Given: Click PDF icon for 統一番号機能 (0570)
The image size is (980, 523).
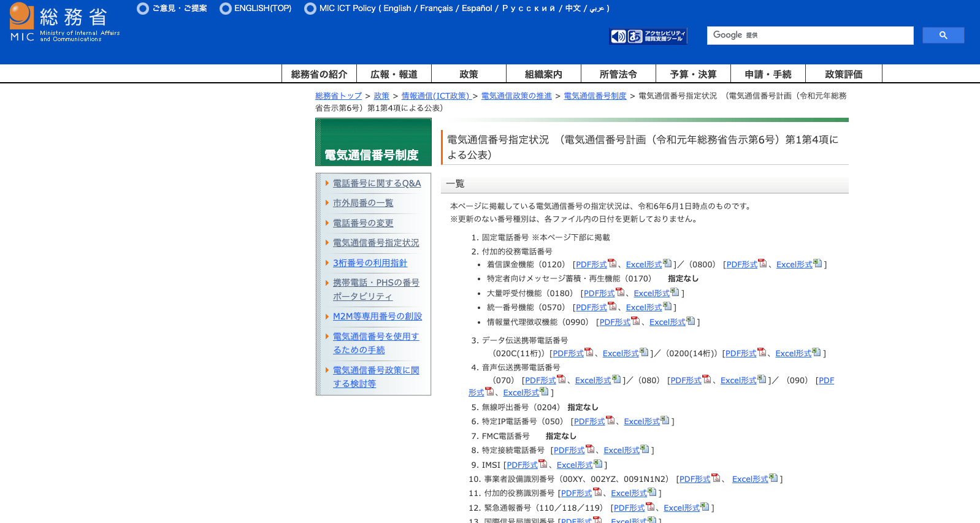Looking at the screenshot, I should tap(612, 306).
